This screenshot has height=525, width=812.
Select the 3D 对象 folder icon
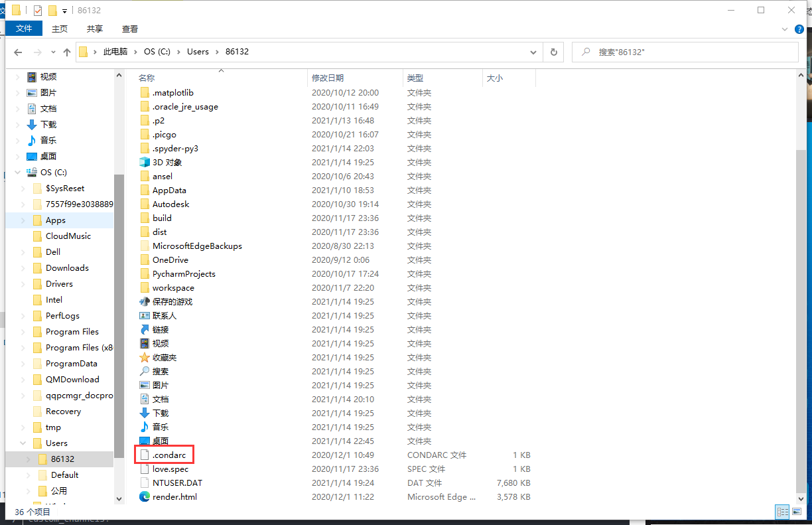pyautogui.click(x=145, y=163)
